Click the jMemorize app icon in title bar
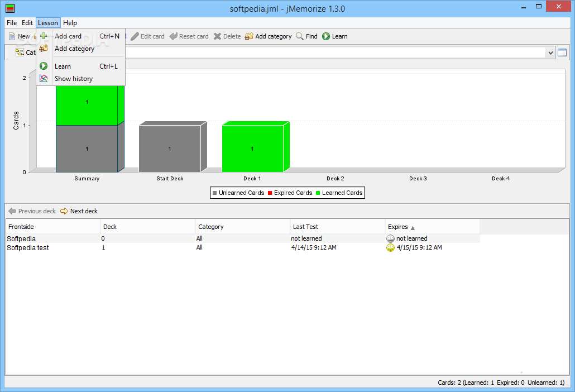 coord(10,8)
